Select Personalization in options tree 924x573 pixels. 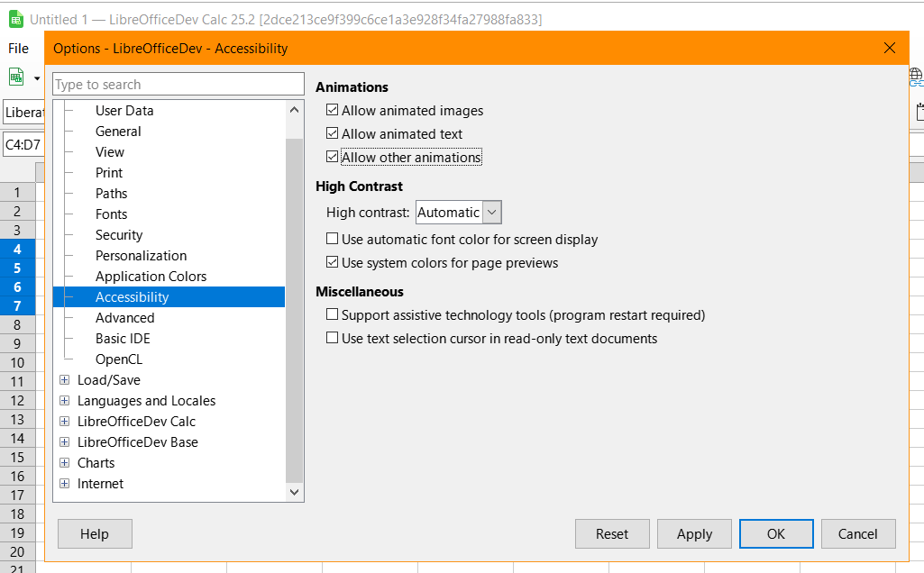click(141, 256)
